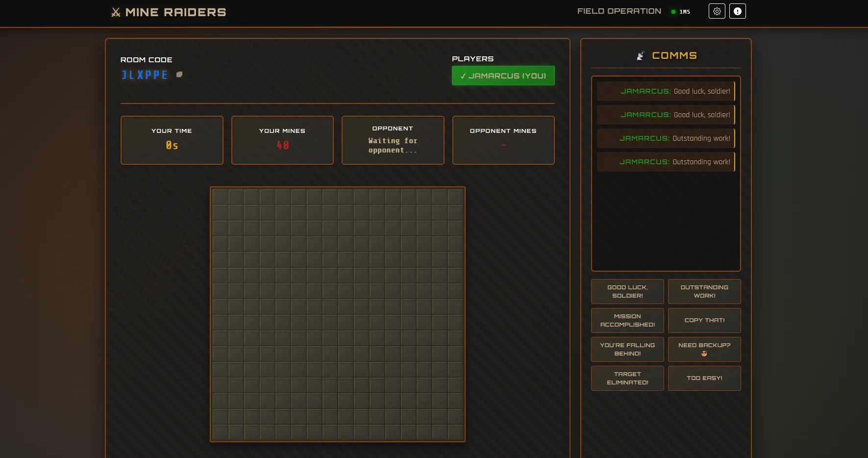Screen dimensions: 868x458
Task: Click the 1ms latency readout
Action: pos(685,12)
